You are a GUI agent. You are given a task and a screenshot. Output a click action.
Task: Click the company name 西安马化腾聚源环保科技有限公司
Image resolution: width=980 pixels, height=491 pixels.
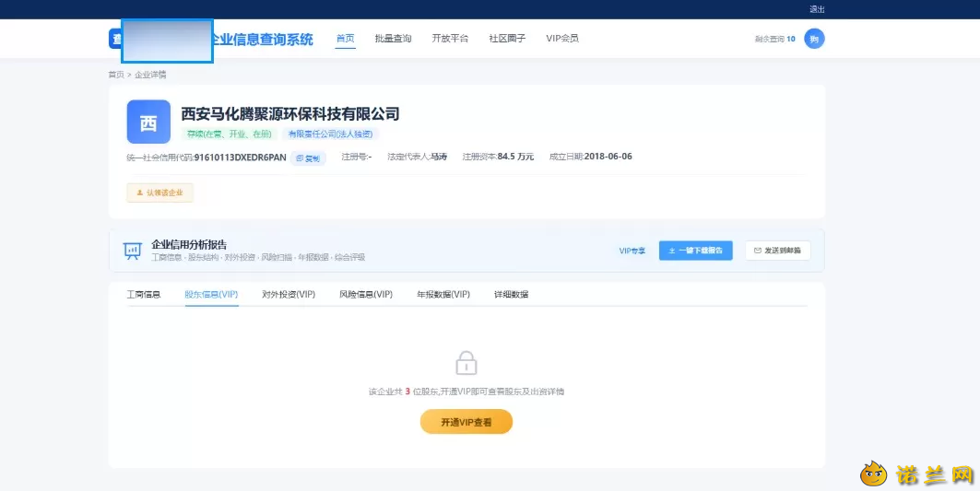tap(290, 113)
